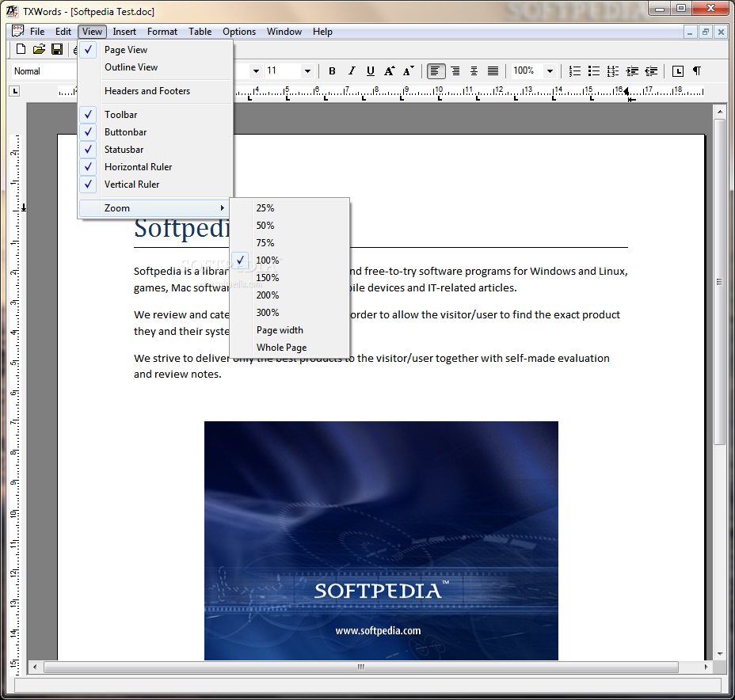Open the Table menu

200,32
